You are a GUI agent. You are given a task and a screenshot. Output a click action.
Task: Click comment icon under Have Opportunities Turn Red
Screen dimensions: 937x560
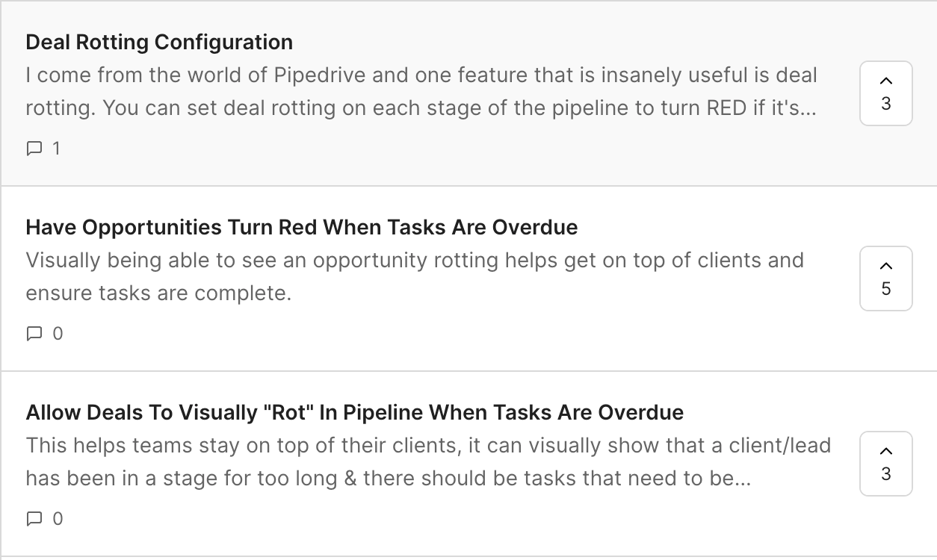[34, 334]
